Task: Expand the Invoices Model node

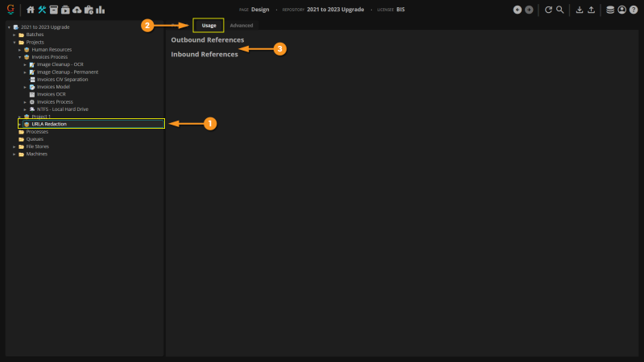Action: point(25,87)
